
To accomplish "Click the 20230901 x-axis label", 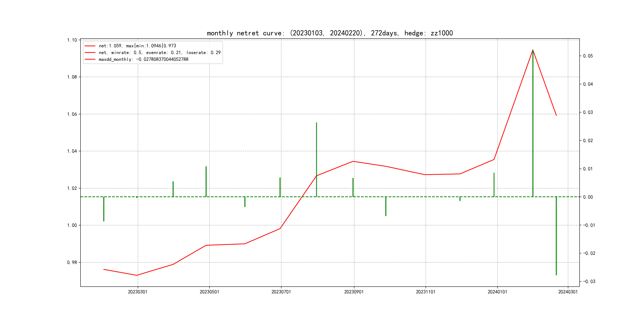I will pos(354,292).
